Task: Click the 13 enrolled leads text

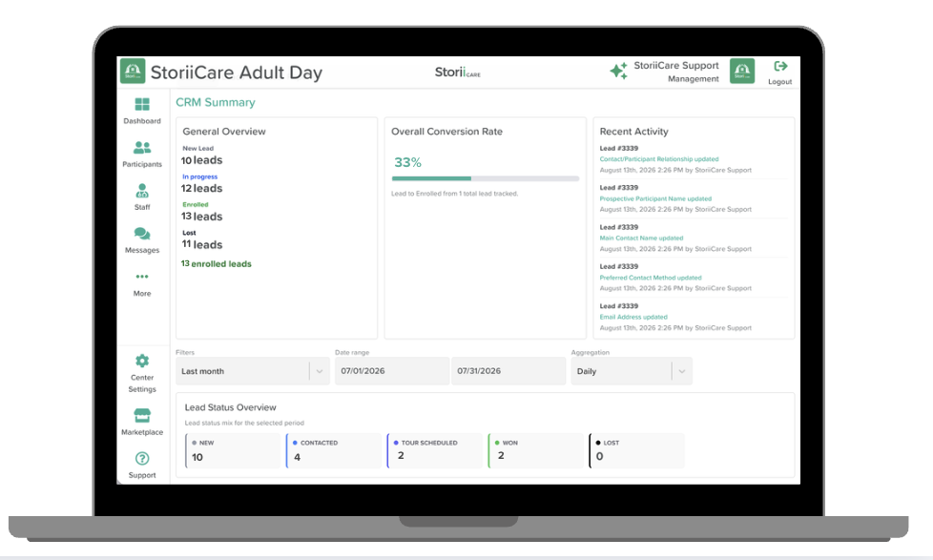Action: (x=216, y=263)
